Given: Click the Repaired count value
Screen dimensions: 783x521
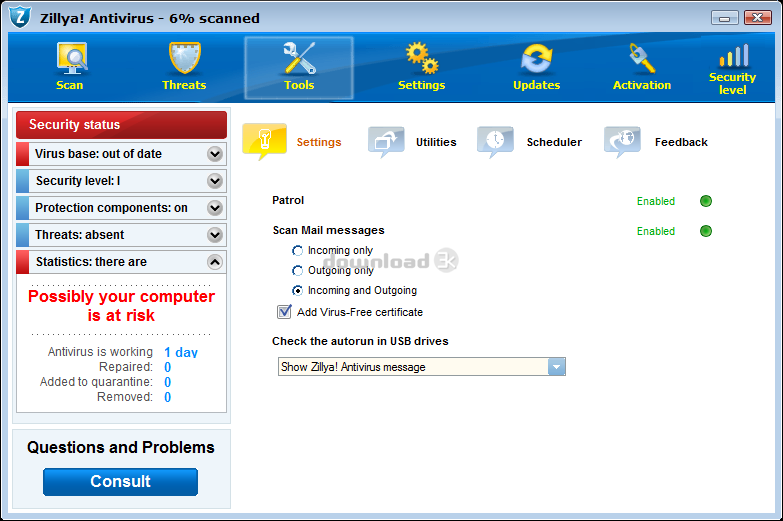Looking at the screenshot, I should (167, 367).
